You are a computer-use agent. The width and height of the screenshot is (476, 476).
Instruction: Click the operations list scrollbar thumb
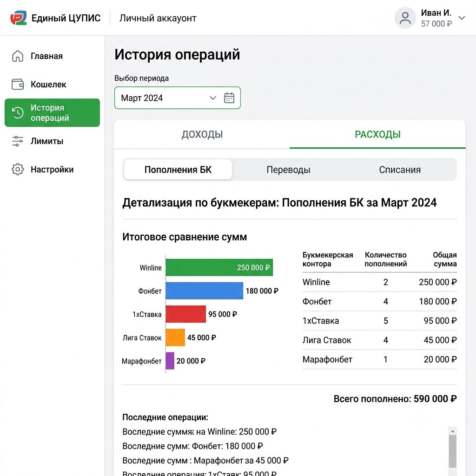tap(453, 451)
